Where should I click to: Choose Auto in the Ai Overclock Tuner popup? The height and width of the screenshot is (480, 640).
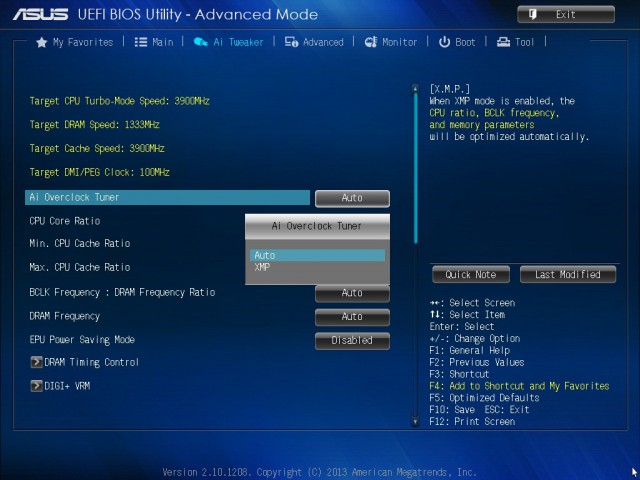[x=317, y=256]
